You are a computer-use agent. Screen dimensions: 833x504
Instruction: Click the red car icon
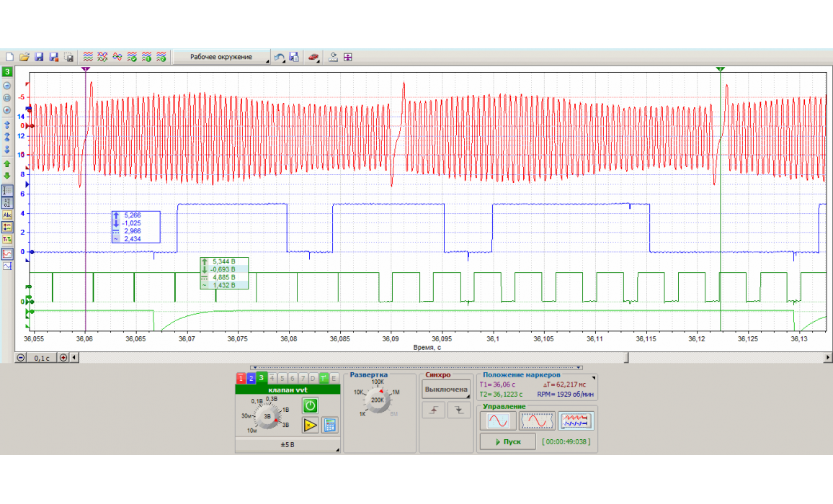[313, 57]
